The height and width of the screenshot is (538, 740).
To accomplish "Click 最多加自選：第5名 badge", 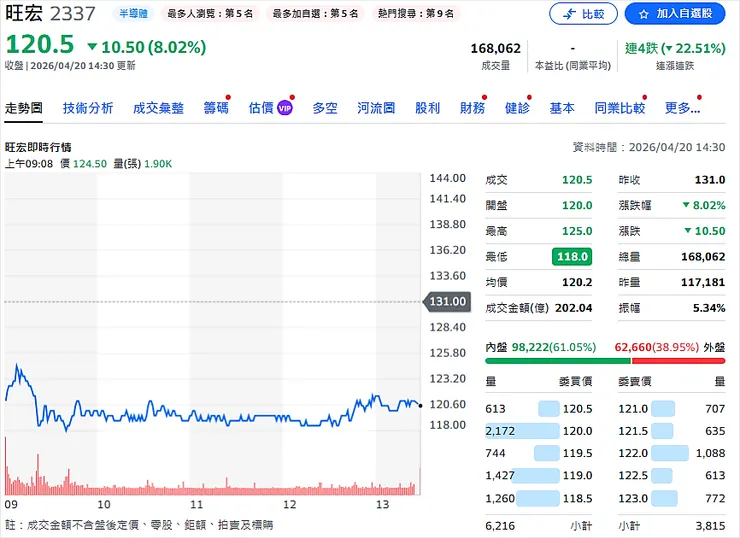I will pyautogui.click(x=315, y=13).
